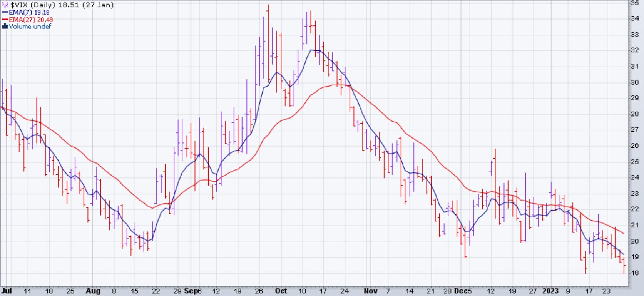Click the Aug label on the date axis
Screen dimensions: 644x296
tap(93, 291)
